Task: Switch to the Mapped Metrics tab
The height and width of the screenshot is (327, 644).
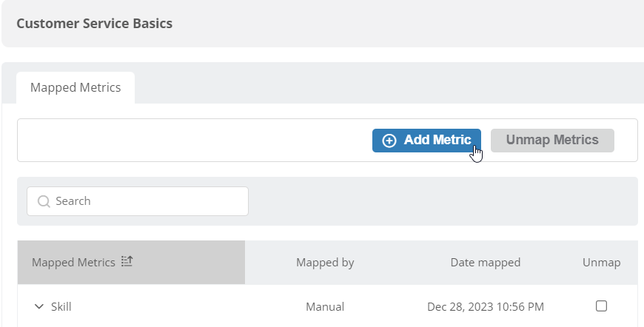Action: [76, 87]
